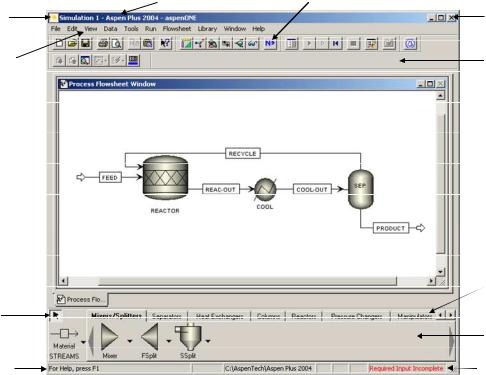This screenshot has width=486, height=375.
Task: Switch to the Heat Exchangers library tab
Action: tap(219, 315)
